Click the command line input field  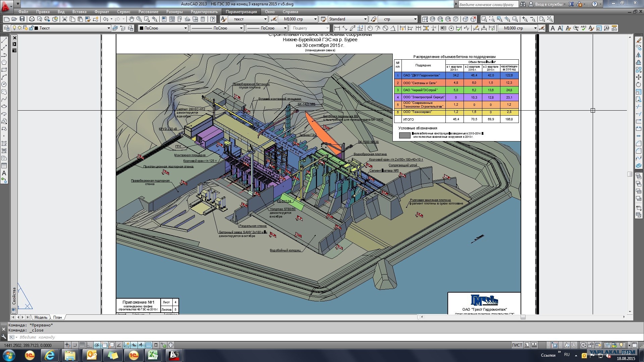[325, 337]
